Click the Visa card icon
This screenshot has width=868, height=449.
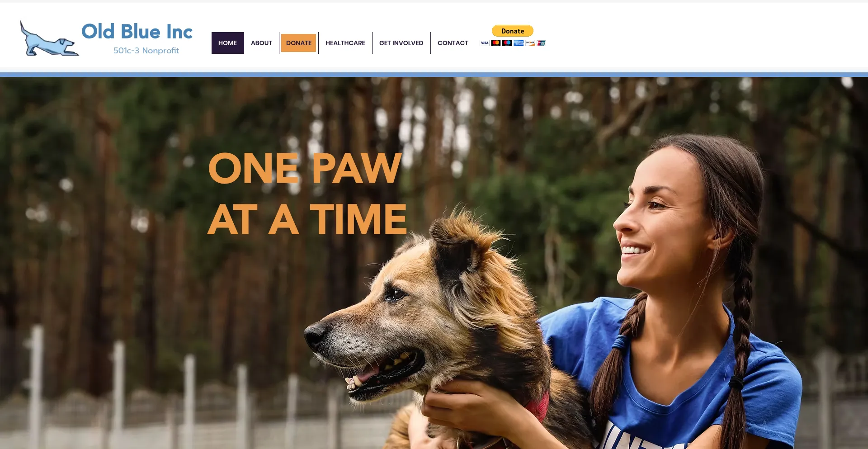485,43
